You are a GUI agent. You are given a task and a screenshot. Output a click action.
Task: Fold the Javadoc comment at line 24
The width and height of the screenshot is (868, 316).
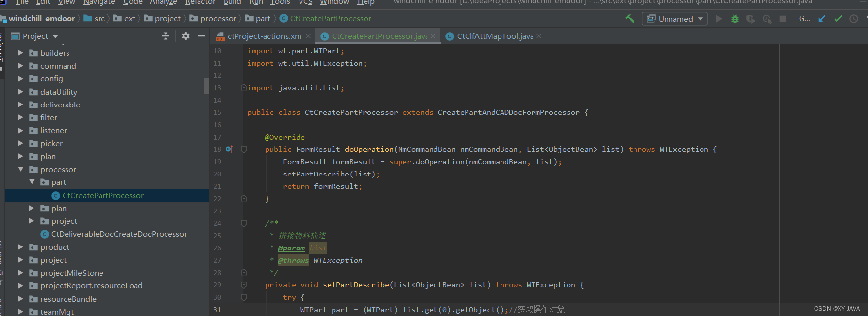[x=244, y=223]
